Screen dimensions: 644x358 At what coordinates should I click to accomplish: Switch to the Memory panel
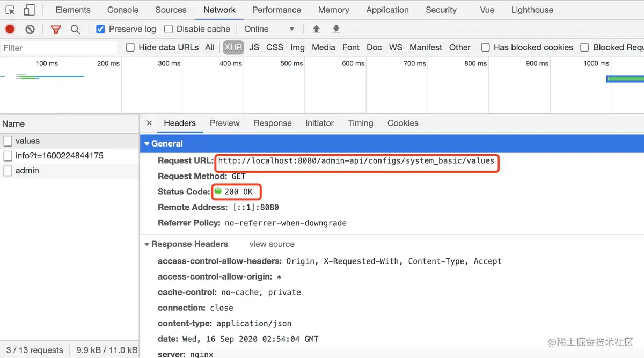[334, 10]
